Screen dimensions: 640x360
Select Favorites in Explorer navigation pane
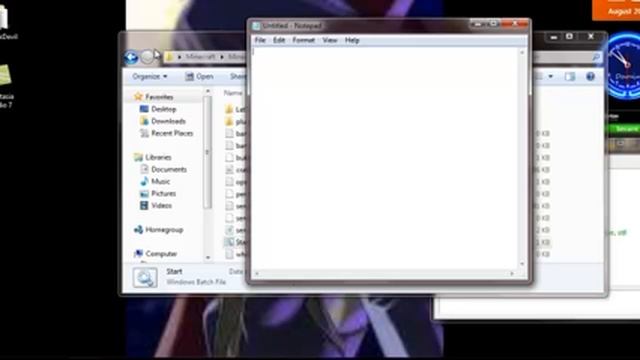[x=159, y=97]
